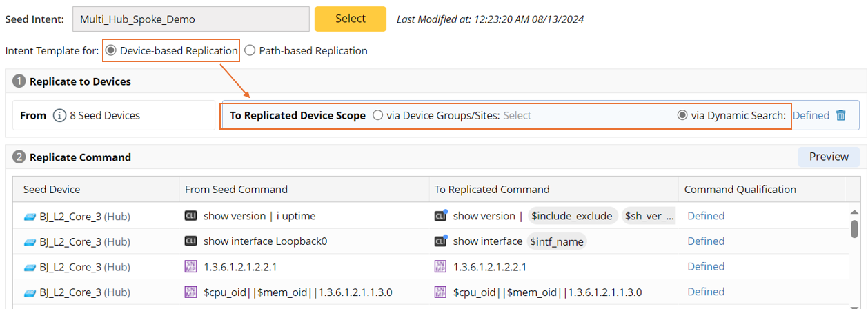This screenshot has width=868, height=309.
Task: Open Defined link next to Dynamic Search
Action: pos(810,115)
